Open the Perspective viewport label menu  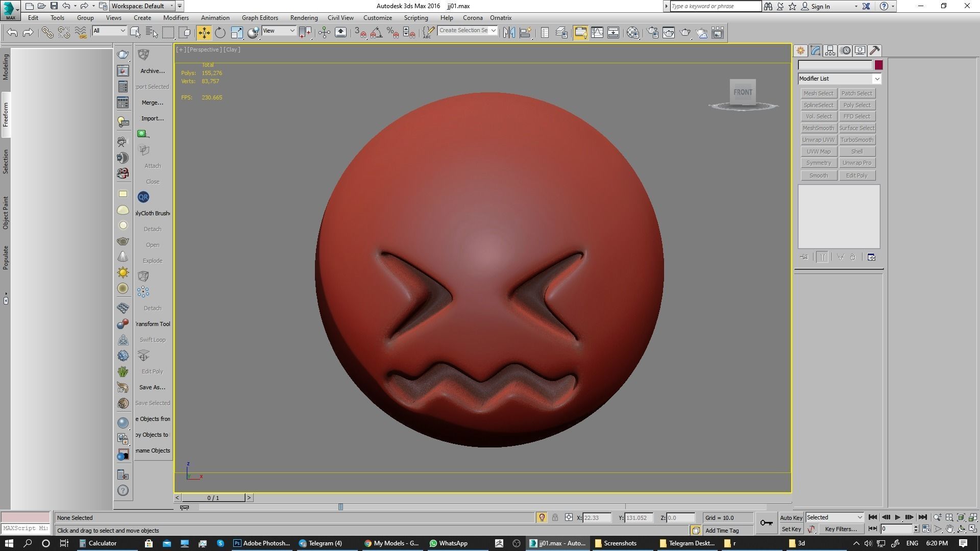tap(204, 49)
